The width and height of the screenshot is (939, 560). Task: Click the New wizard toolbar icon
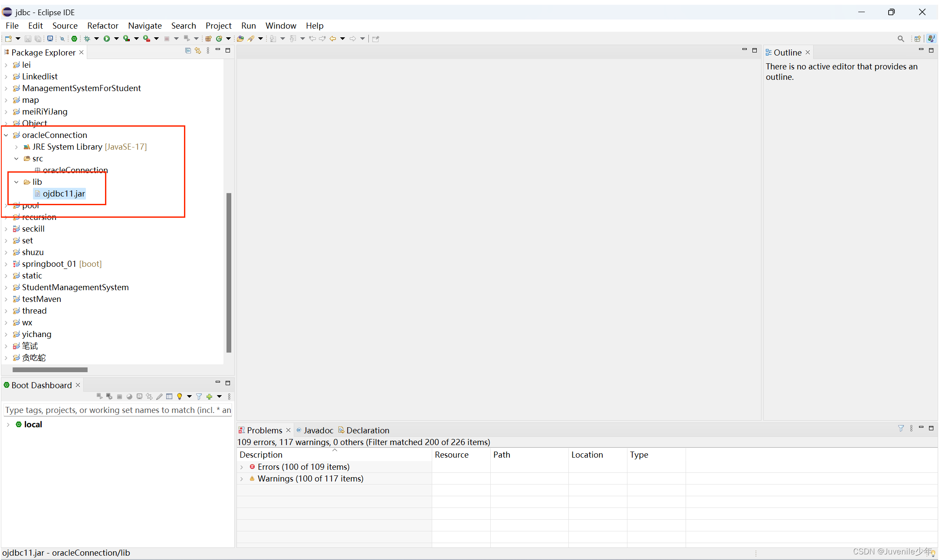(x=8, y=39)
